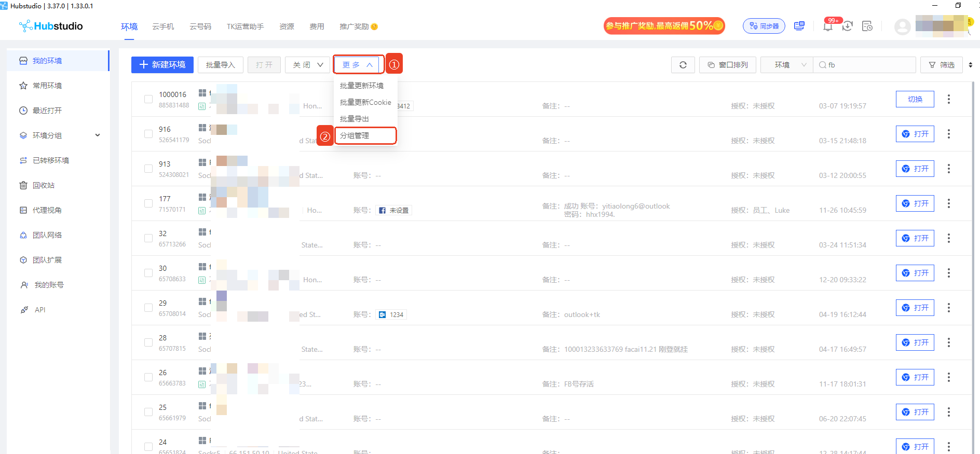
Task: Click the download tasks icon
Action: coord(848,26)
